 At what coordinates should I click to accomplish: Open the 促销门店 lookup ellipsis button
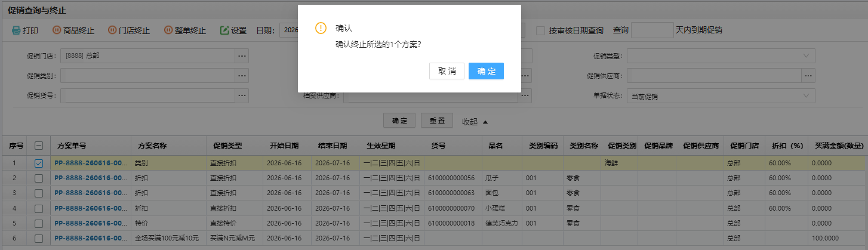pos(242,56)
